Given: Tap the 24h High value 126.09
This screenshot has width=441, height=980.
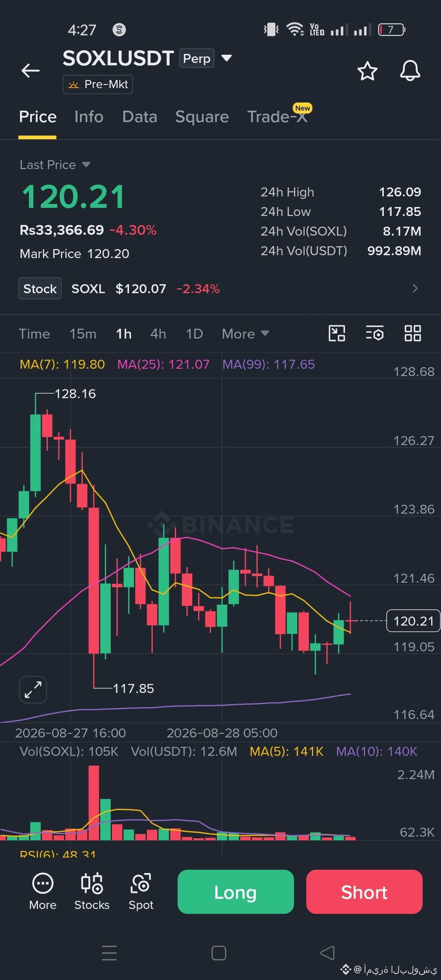Looking at the screenshot, I should tap(400, 192).
